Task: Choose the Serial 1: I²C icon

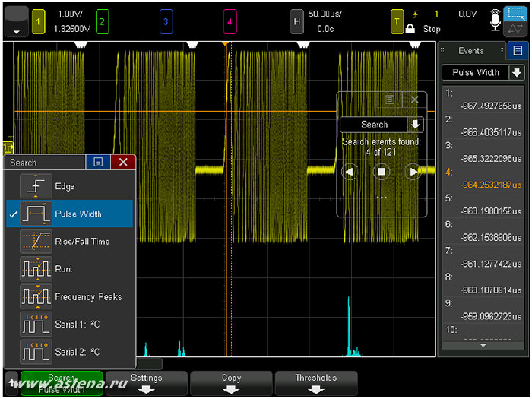Action: (x=36, y=324)
